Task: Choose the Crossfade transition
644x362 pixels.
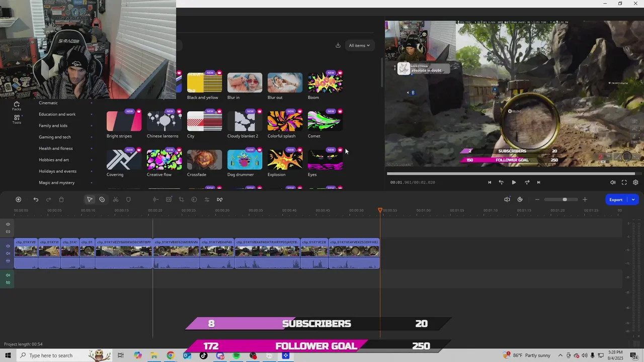Action: click(x=204, y=160)
